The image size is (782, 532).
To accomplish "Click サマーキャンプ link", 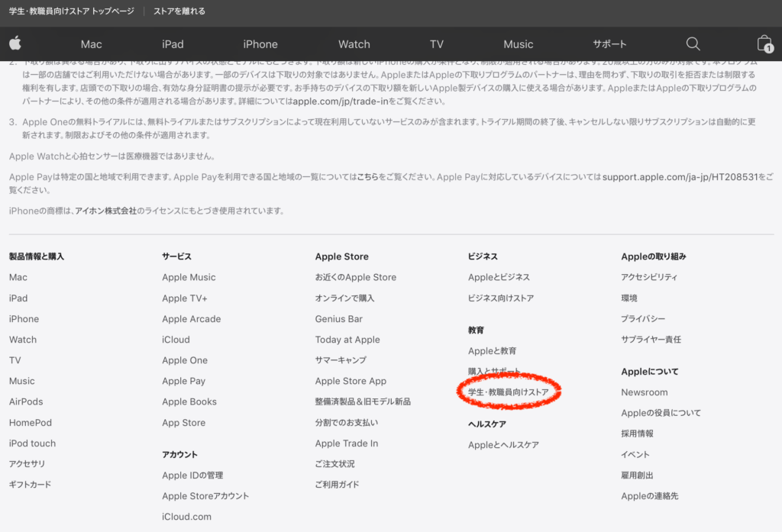I will point(341,360).
